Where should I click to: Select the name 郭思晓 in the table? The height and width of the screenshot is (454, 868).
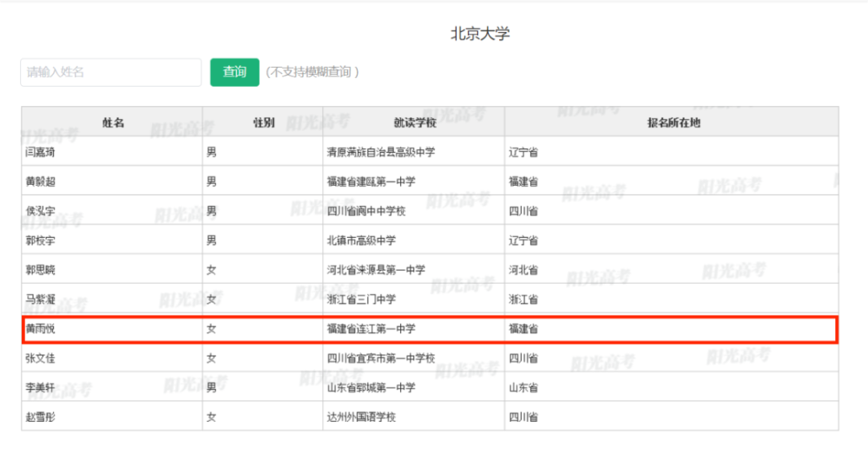(41, 270)
